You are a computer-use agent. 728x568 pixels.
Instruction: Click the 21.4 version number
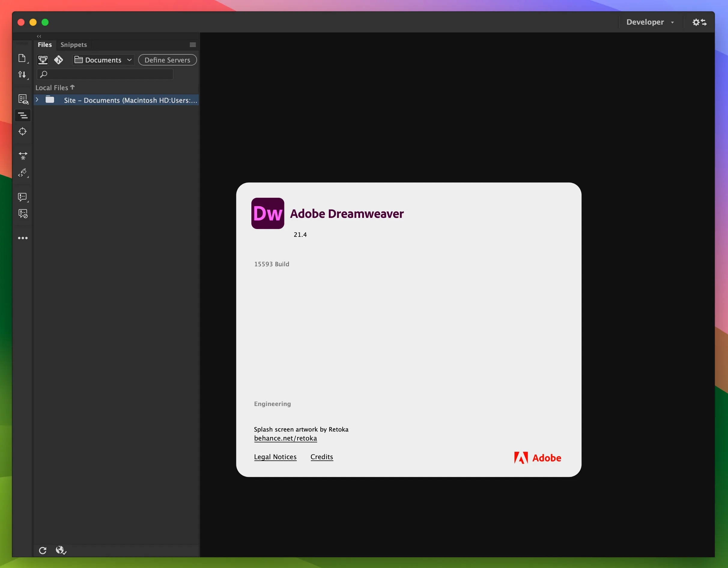coord(300,234)
